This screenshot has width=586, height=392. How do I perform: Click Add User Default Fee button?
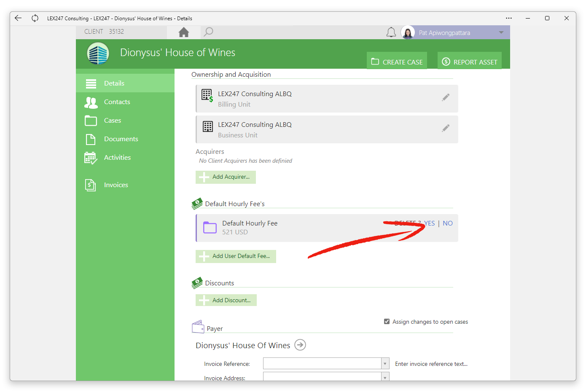click(x=236, y=256)
